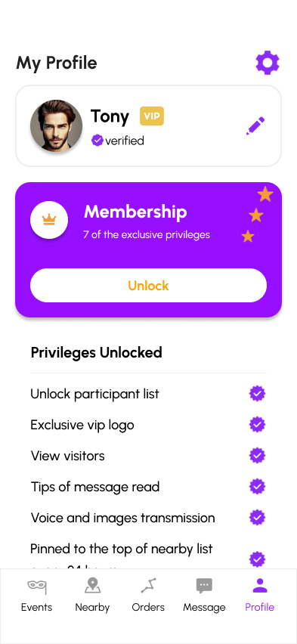Click checkmark beside Voice and images transmission
Screen dimensions: 297x644
pyautogui.click(x=257, y=518)
